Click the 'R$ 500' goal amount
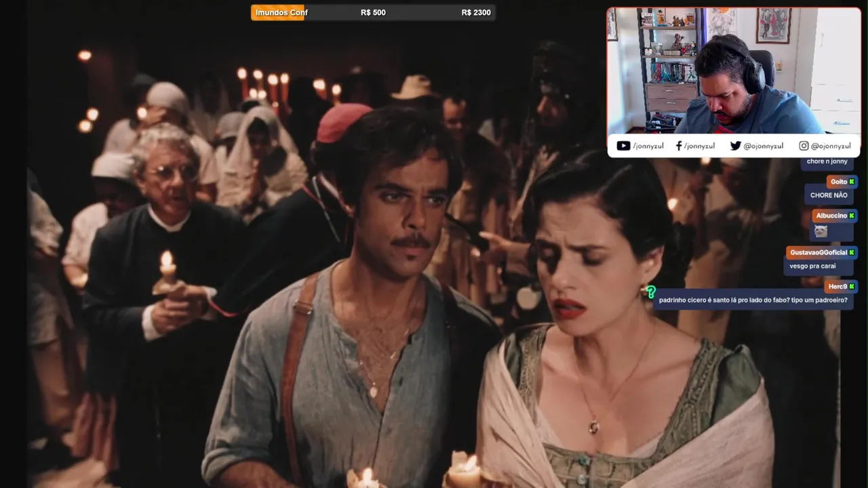Image resolution: width=868 pixels, height=488 pixels. pyautogui.click(x=373, y=12)
